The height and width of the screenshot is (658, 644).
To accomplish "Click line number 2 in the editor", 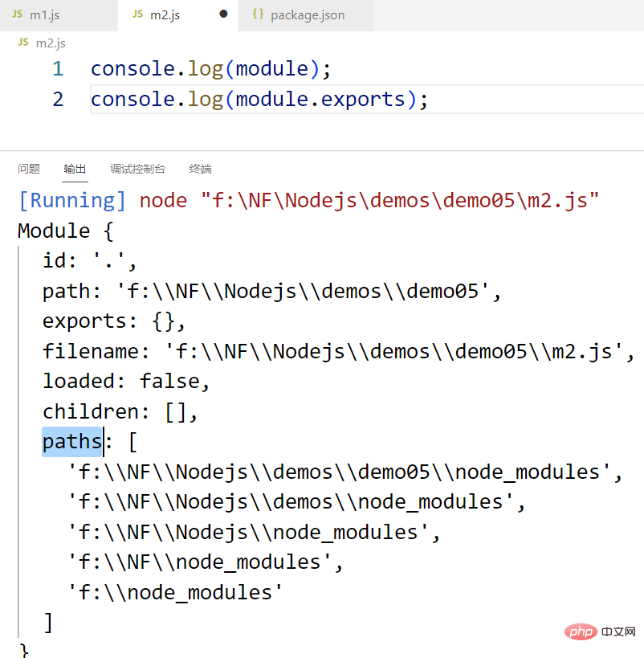I will tap(58, 100).
